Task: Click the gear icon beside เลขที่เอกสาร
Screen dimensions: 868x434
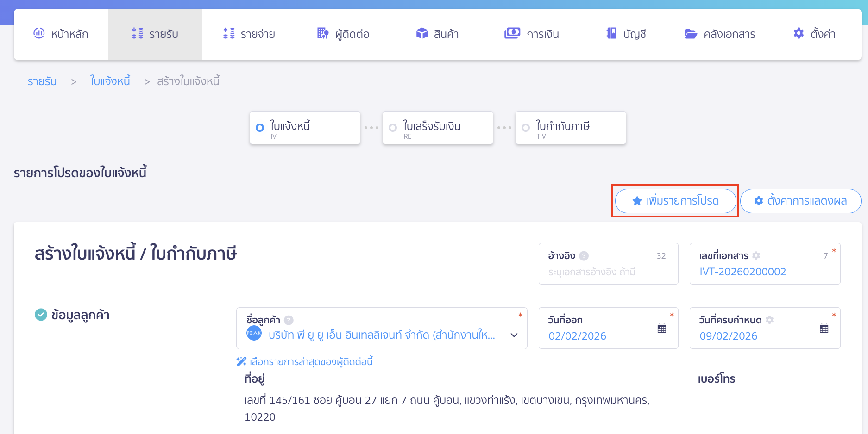Action: [756, 255]
